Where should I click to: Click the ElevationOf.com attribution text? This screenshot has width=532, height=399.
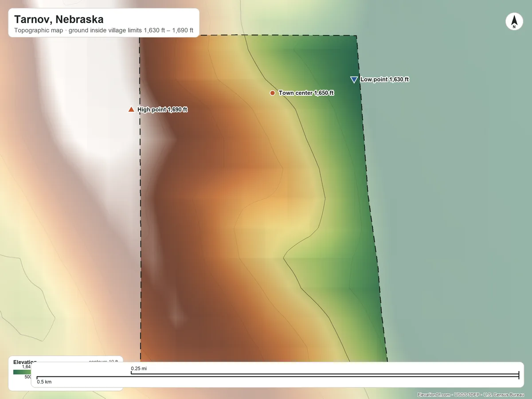pos(434,395)
